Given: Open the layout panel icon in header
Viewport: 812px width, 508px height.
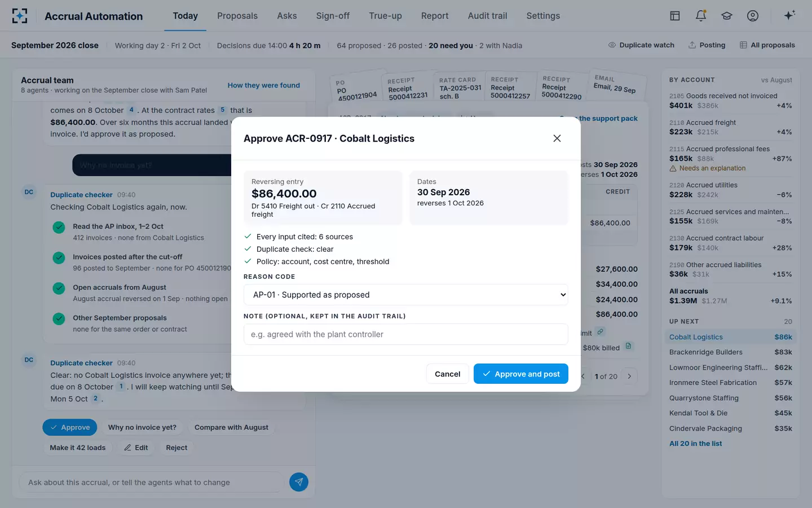Looking at the screenshot, I should pos(674,16).
